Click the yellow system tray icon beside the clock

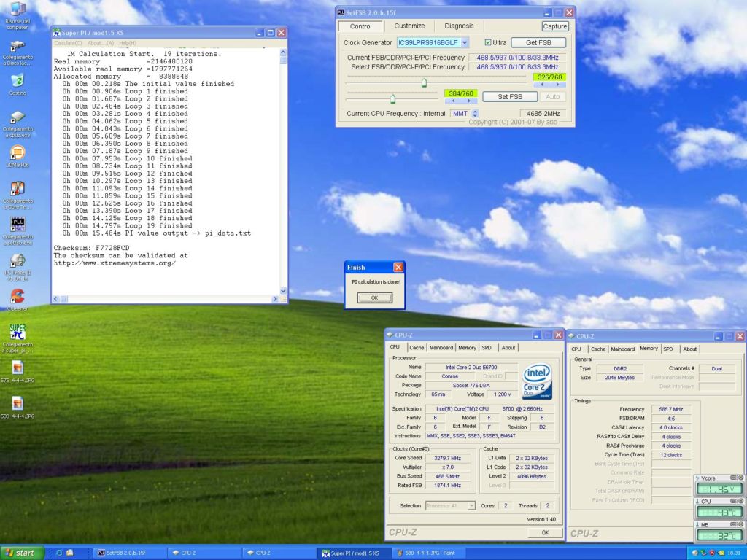tap(721, 553)
